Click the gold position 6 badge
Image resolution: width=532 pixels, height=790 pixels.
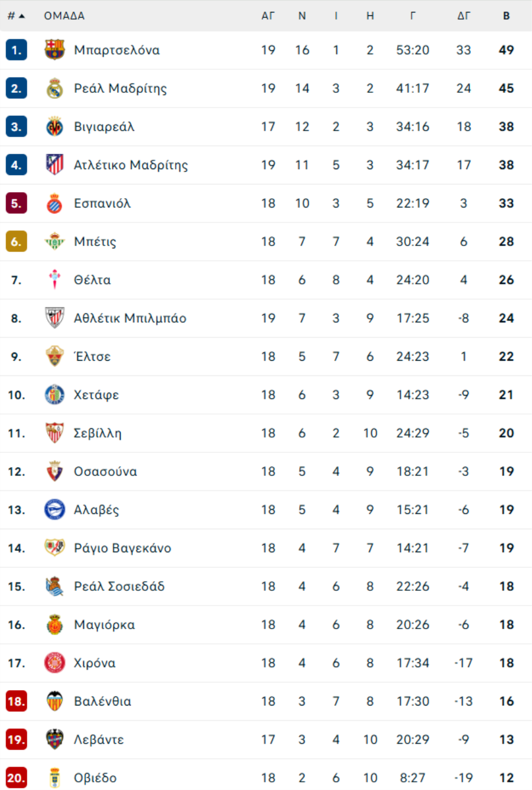point(16,241)
